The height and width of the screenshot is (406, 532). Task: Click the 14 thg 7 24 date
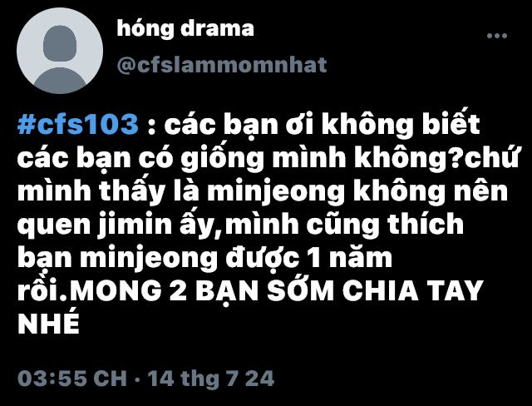(x=211, y=378)
